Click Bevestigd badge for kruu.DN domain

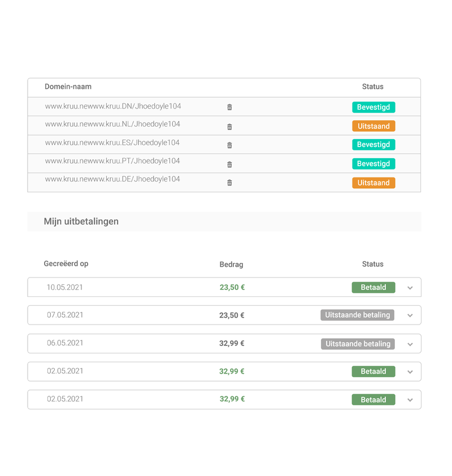(373, 107)
